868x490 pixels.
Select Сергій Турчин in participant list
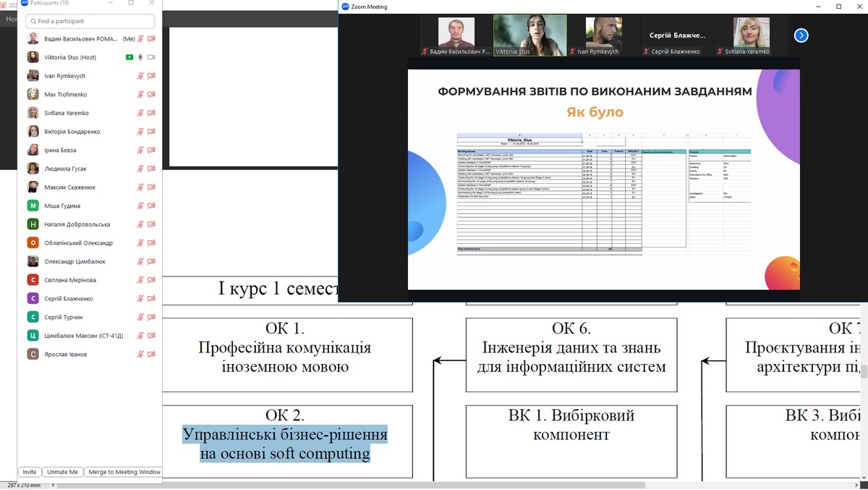click(x=64, y=317)
